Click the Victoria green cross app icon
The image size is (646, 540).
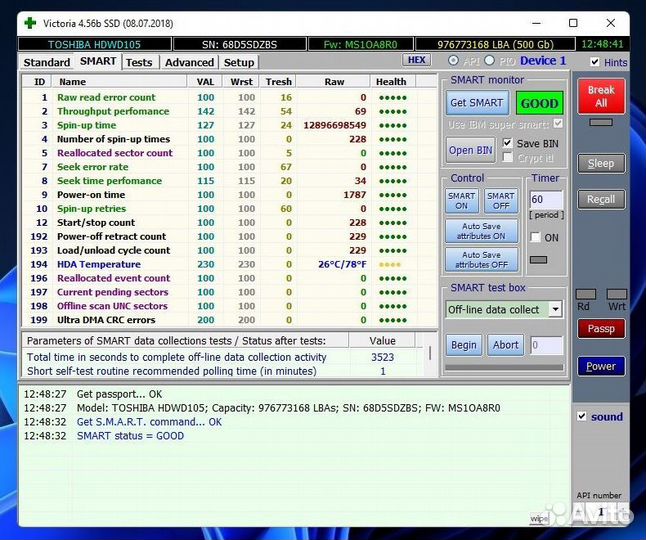point(30,23)
